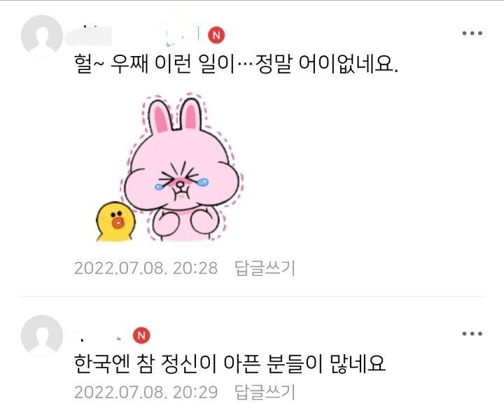Click the timestamp 2022.07.08. 20:29
The image size is (504, 420).
click(146, 393)
